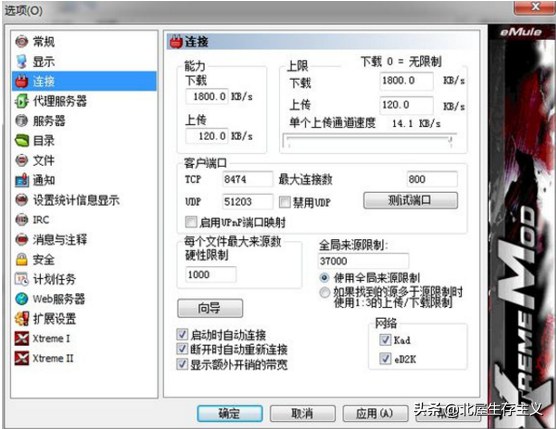Click the 文件 icon

click(x=22, y=161)
